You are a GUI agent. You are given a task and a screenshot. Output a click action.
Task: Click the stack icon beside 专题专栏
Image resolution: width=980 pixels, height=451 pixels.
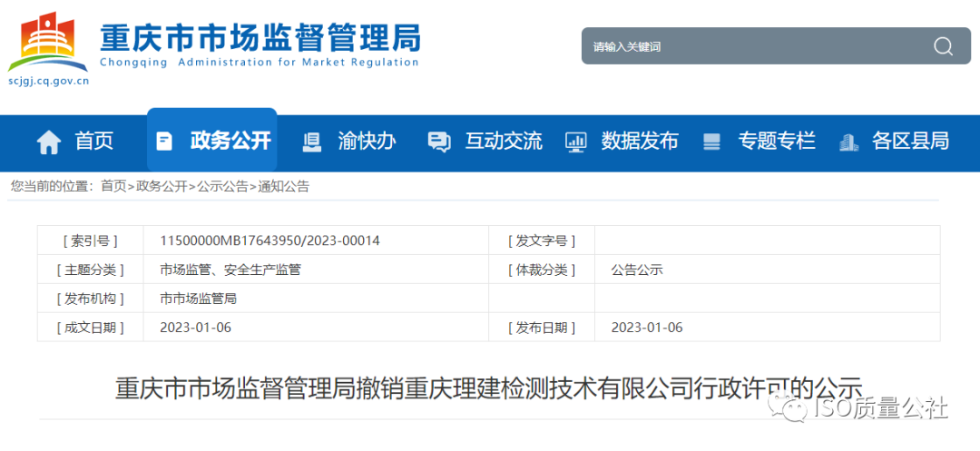pyautogui.click(x=712, y=142)
